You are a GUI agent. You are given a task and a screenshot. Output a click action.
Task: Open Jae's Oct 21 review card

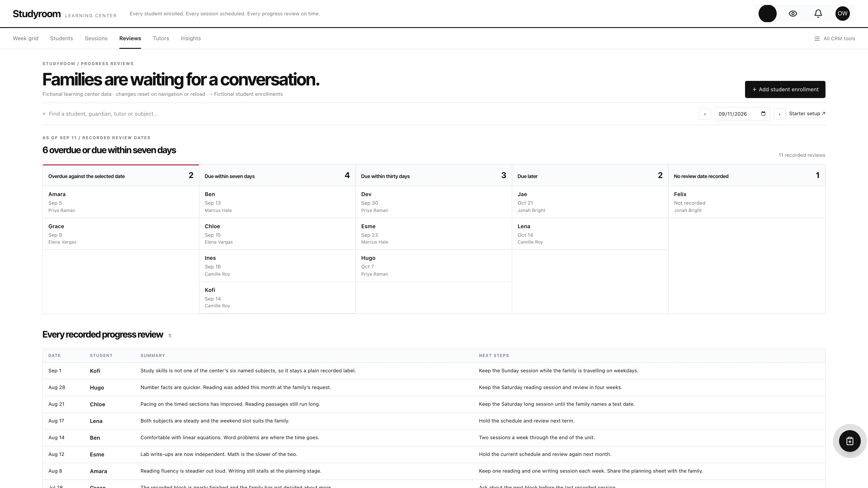click(590, 202)
